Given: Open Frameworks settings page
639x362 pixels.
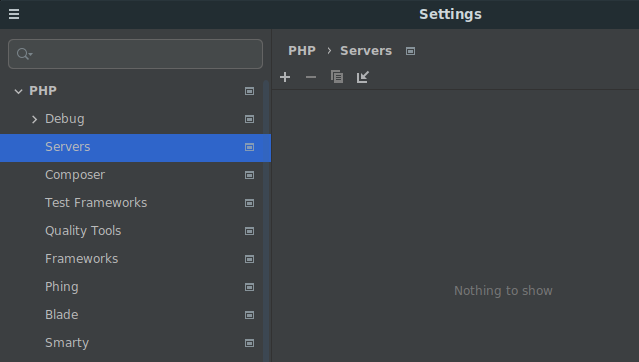Looking at the screenshot, I should click(x=82, y=259).
